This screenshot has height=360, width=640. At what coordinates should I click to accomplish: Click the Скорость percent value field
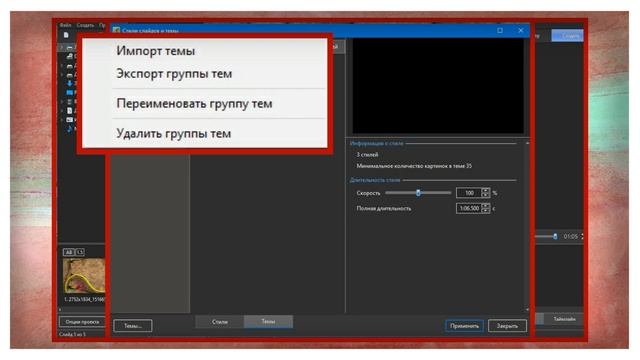(x=469, y=193)
